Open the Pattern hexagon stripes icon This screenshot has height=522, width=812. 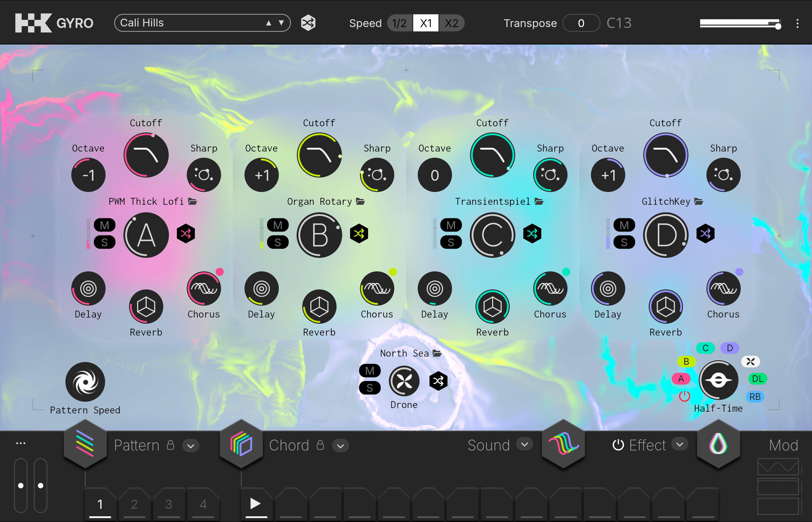tap(85, 444)
